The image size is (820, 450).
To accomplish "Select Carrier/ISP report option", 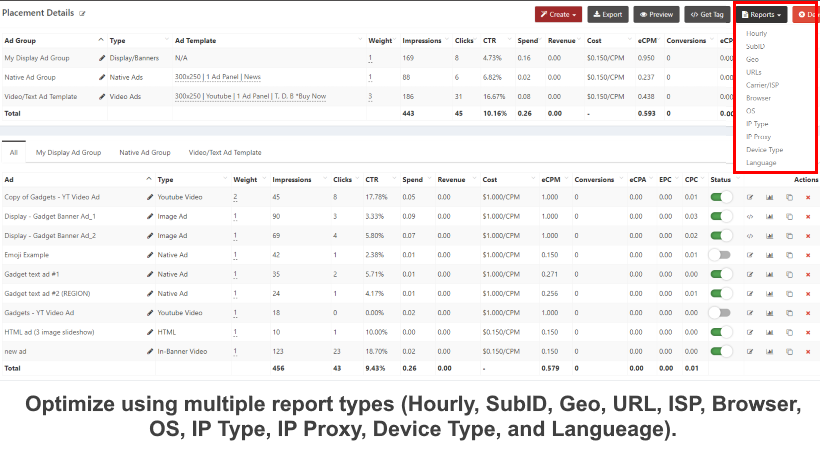I will point(762,85).
